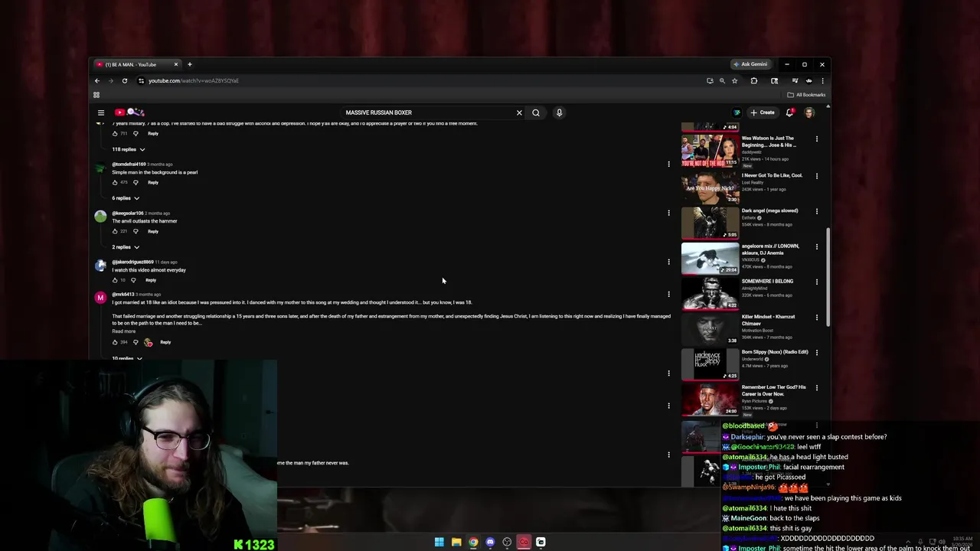Open options for 'The anvil outlasts the hammer' comment

[668, 213]
